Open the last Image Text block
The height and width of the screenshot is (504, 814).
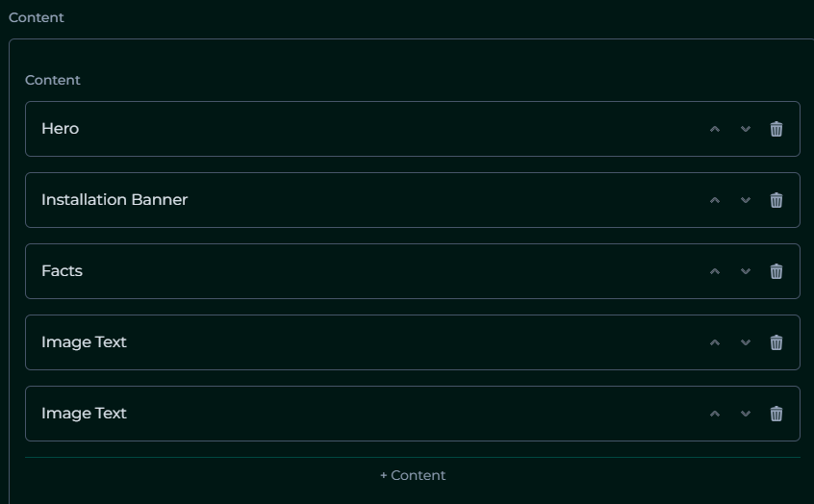(x=364, y=414)
